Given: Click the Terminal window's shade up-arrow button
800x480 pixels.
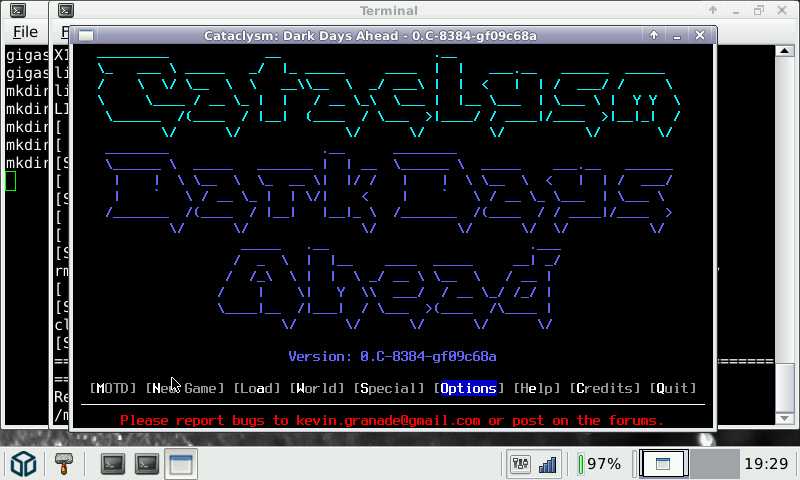Looking at the screenshot, I should [713, 10].
